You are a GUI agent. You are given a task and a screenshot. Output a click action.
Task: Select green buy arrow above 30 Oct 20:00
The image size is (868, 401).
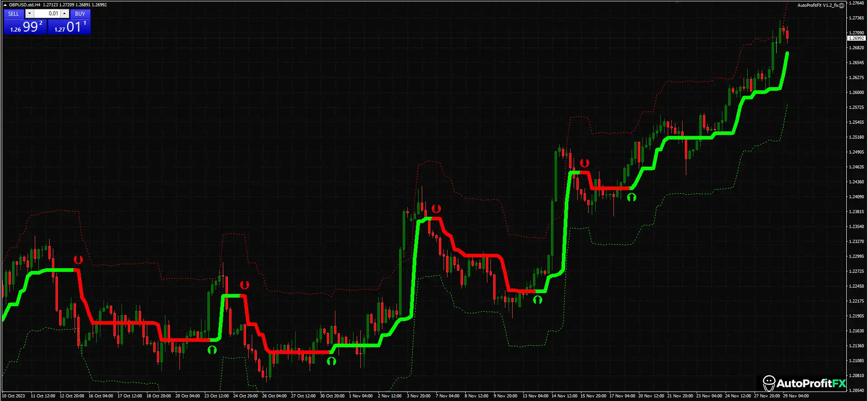click(331, 361)
